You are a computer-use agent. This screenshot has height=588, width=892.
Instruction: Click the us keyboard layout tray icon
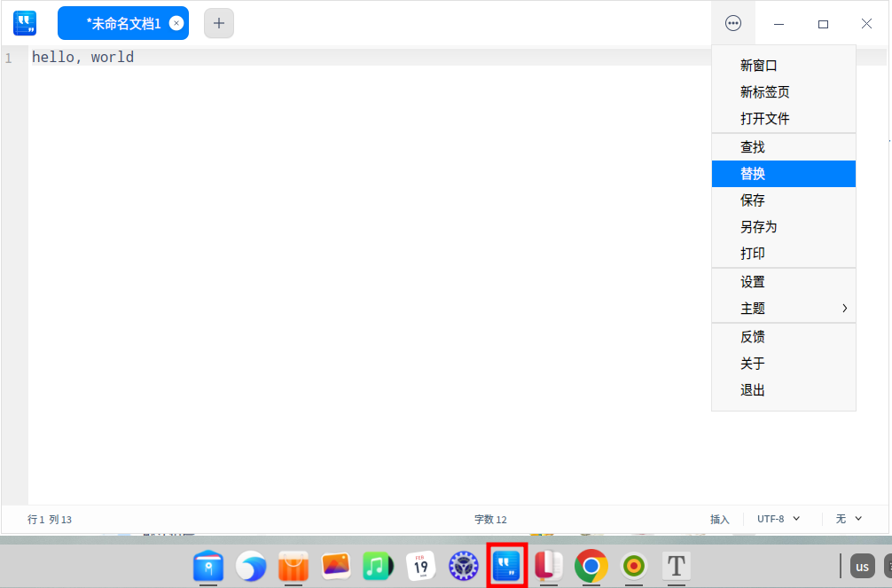863,567
